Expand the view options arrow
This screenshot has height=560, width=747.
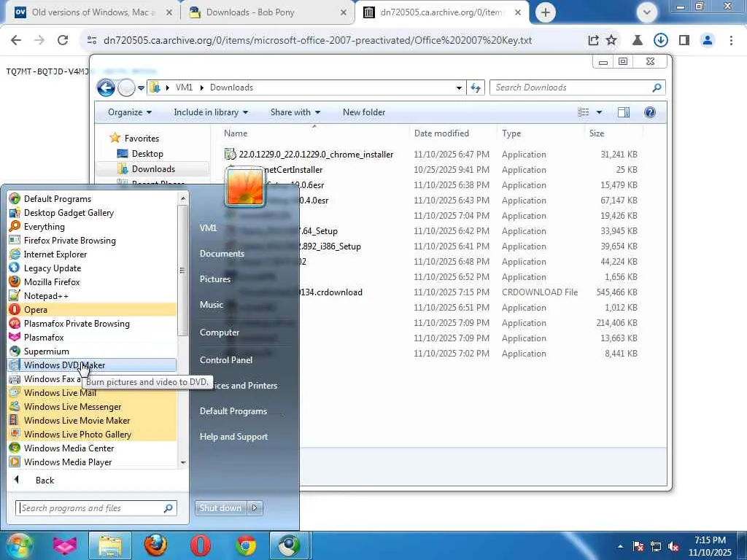(600, 112)
